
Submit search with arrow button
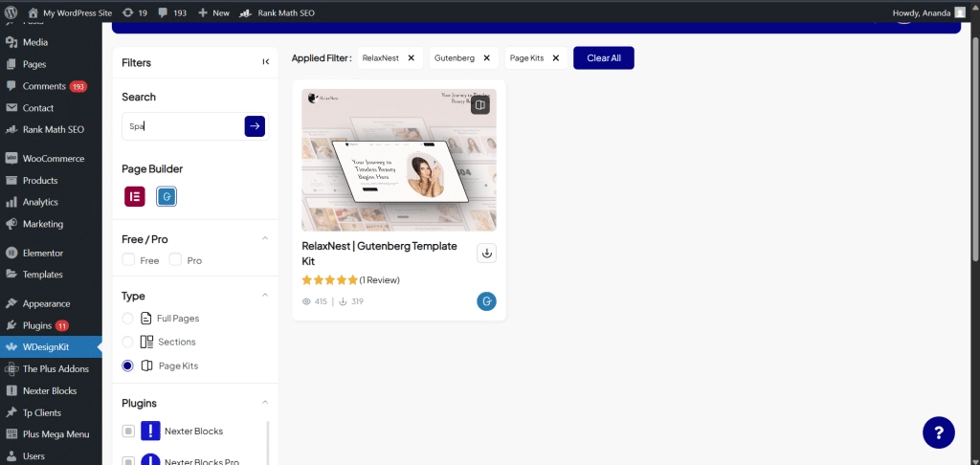pos(255,126)
